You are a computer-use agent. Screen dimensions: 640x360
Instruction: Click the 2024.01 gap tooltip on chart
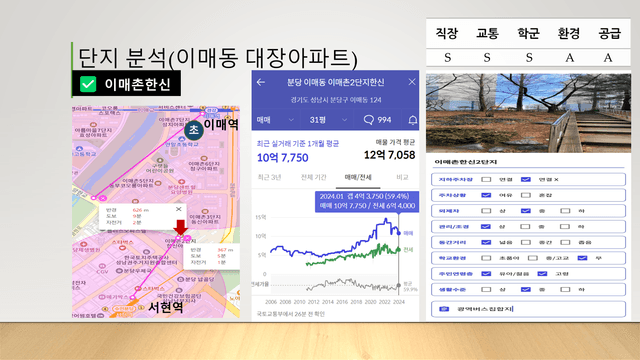tap(367, 201)
